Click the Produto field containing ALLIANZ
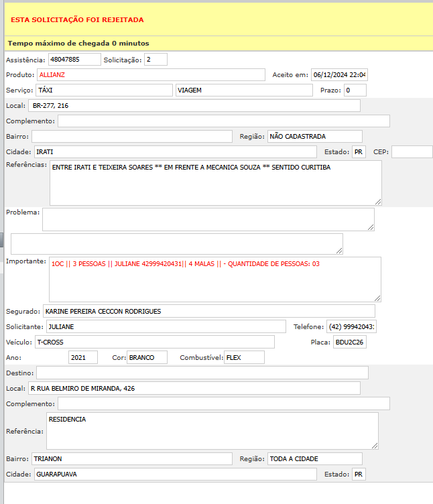 [x=151, y=74]
